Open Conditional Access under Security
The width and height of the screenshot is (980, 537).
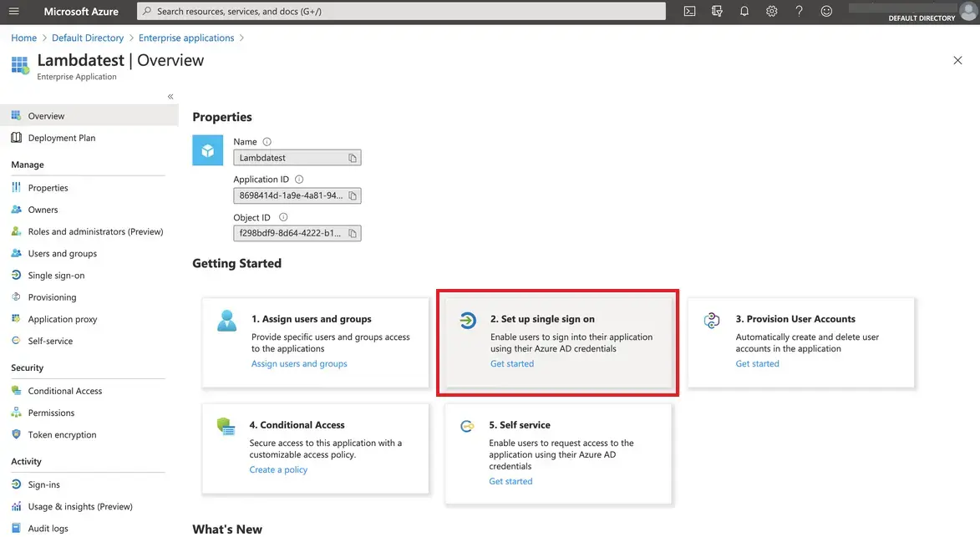point(64,390)
